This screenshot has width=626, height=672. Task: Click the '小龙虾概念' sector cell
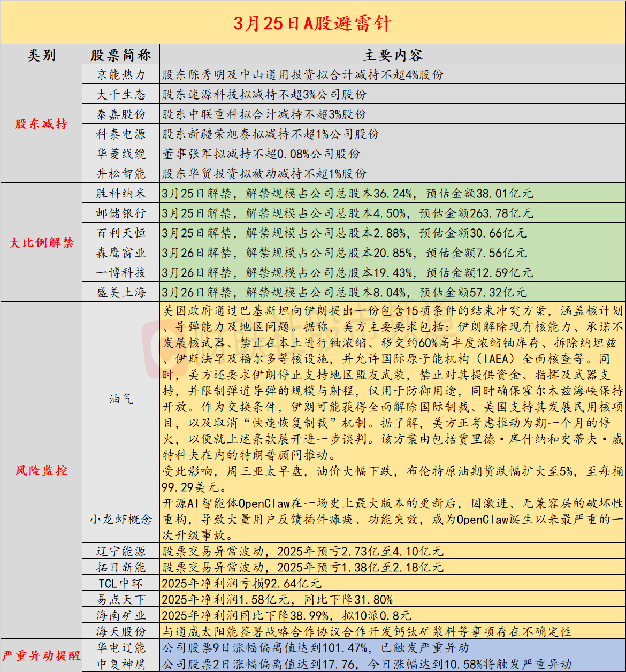[x=121, y=520]
